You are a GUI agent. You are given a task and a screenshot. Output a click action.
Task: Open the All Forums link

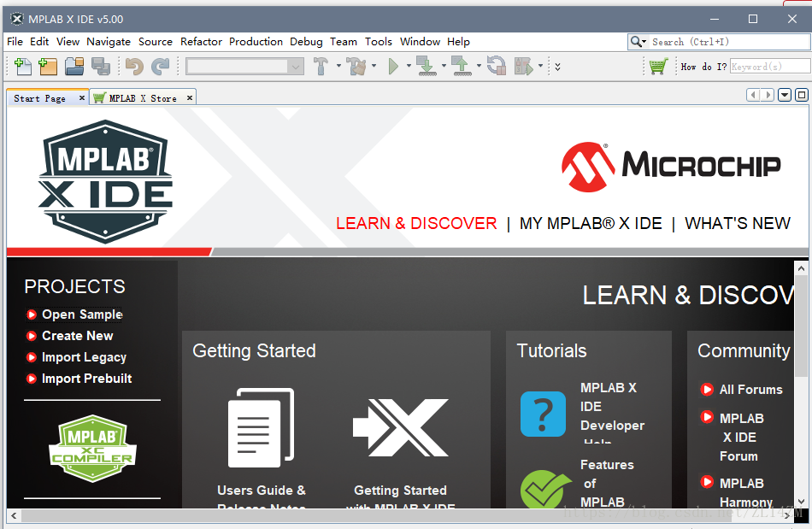(750, 389)
